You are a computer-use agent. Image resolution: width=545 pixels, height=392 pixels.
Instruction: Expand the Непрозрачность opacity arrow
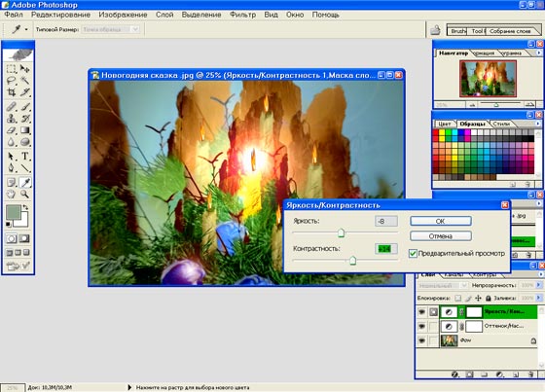(x=539, y=285)
